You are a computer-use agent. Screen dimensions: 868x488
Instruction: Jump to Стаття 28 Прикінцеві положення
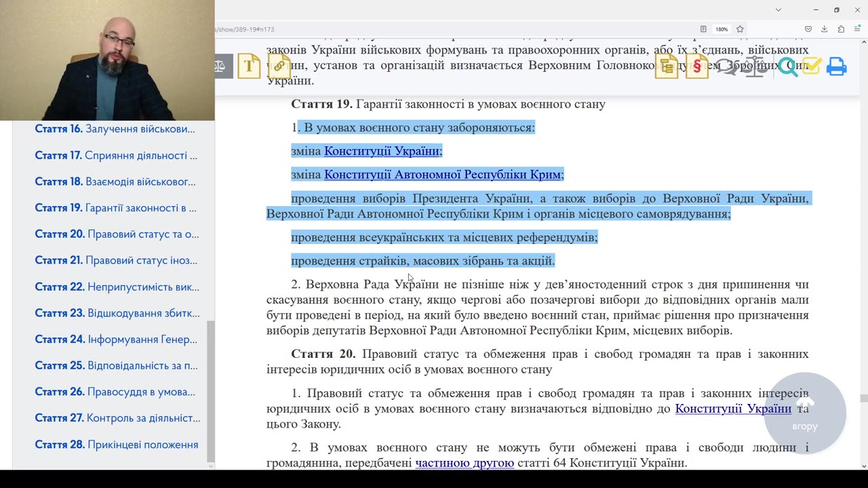117,445
